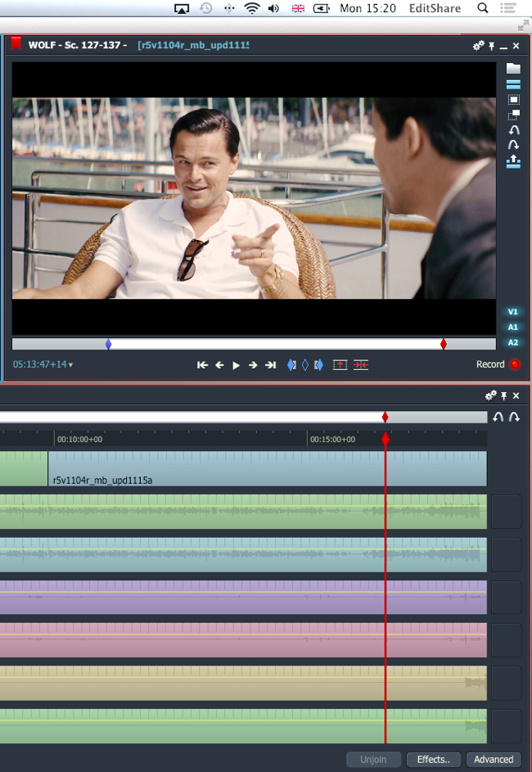
Task: Open the Wi-Fi menu bar icon
Action: pos(252,8)
